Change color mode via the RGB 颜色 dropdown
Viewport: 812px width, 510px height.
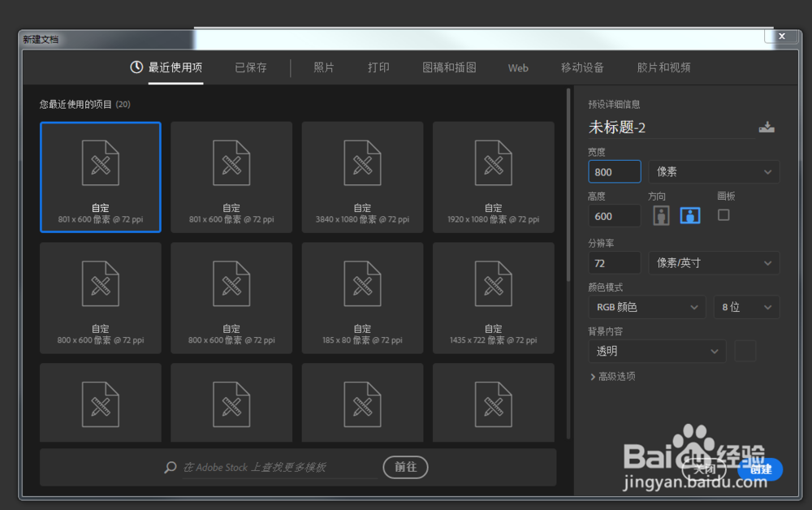pos(646,307)
